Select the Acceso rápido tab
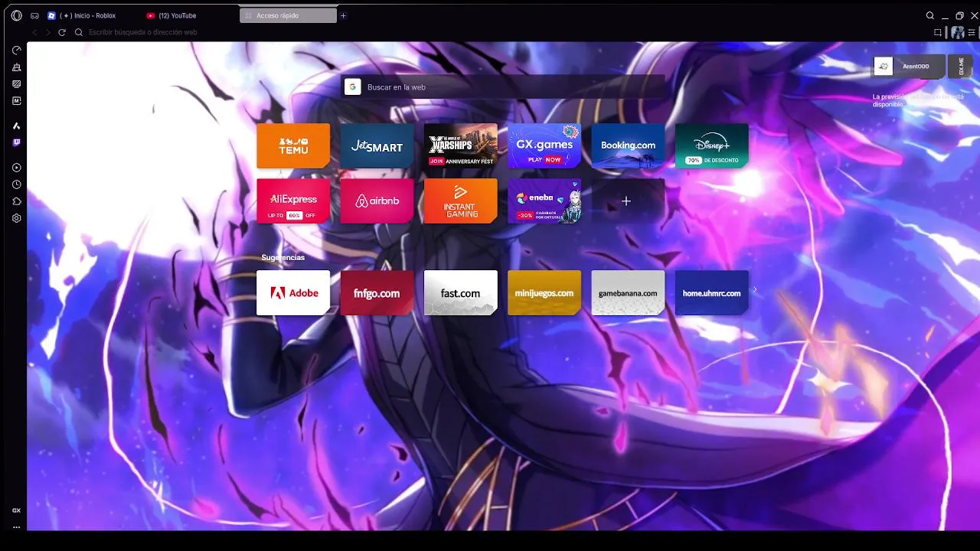This screenshot has height=551, width=980. pos(288,15)
